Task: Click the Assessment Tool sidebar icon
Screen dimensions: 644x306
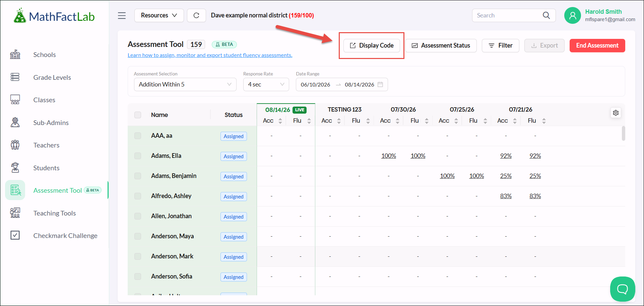Action: (15, 190)
